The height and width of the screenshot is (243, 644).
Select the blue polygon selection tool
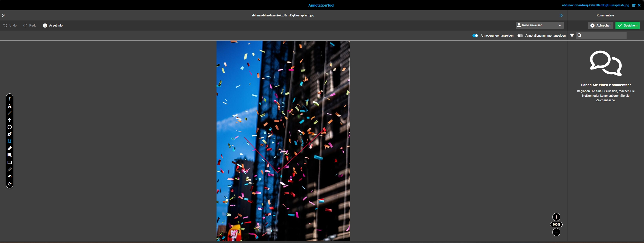click(10, 141)
